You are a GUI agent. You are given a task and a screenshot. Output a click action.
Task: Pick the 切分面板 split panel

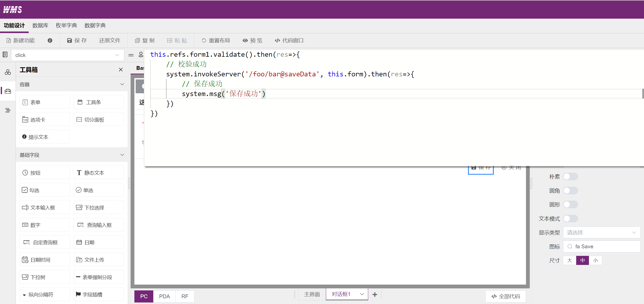(x=99, y=119)
